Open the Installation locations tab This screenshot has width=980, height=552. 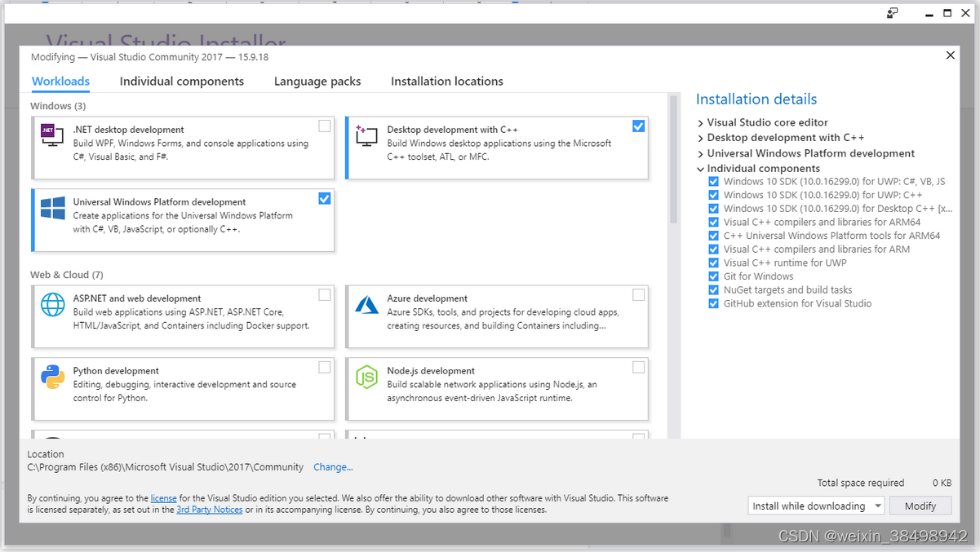pos(447,82)
